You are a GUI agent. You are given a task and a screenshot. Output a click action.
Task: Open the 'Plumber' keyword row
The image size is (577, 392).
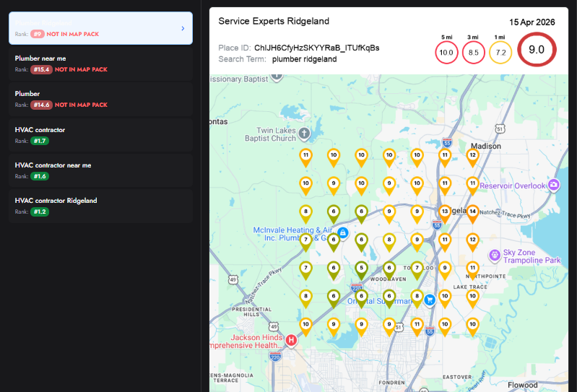(100, 99)
